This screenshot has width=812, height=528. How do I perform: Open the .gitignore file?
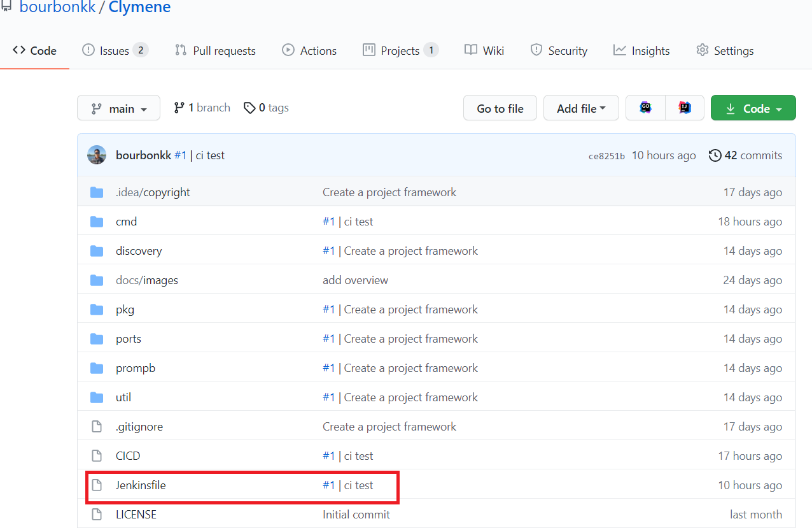pyautogui.click(x=139, y=427)
